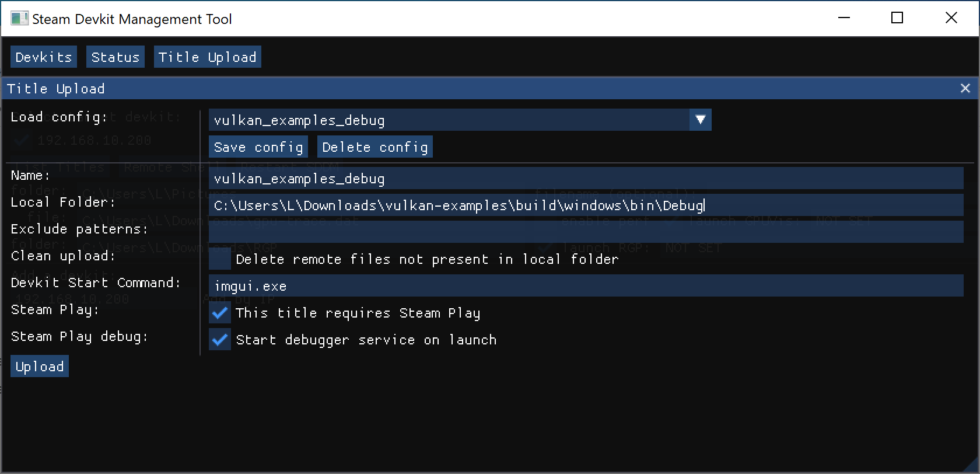The width and height of the screenshot is (980, 474).
Task: Uncheck Start debugger service on launch
Action: 220,340
